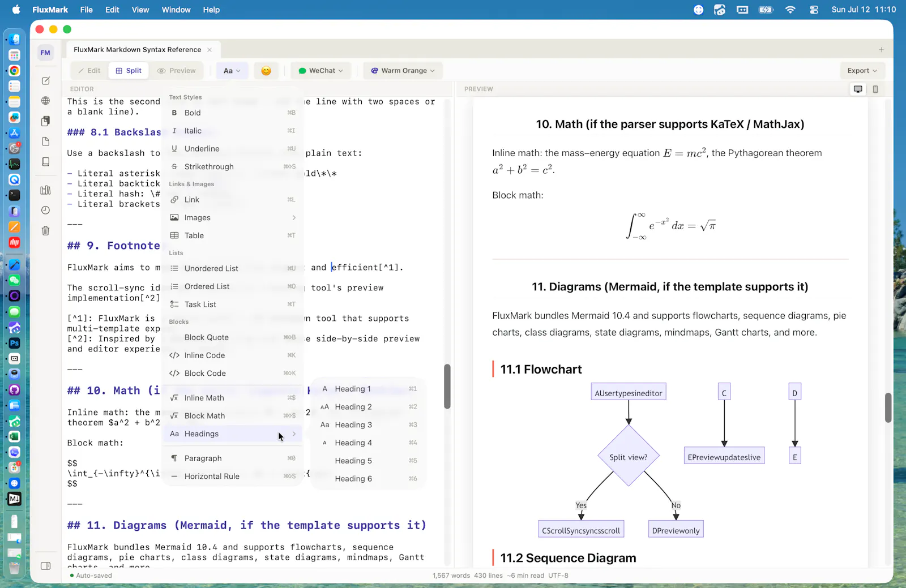Click the preview pane vertical scrollbar
The height and width of the screenshot is (588, 906).
pyautogui.click(x=888, y=407)
